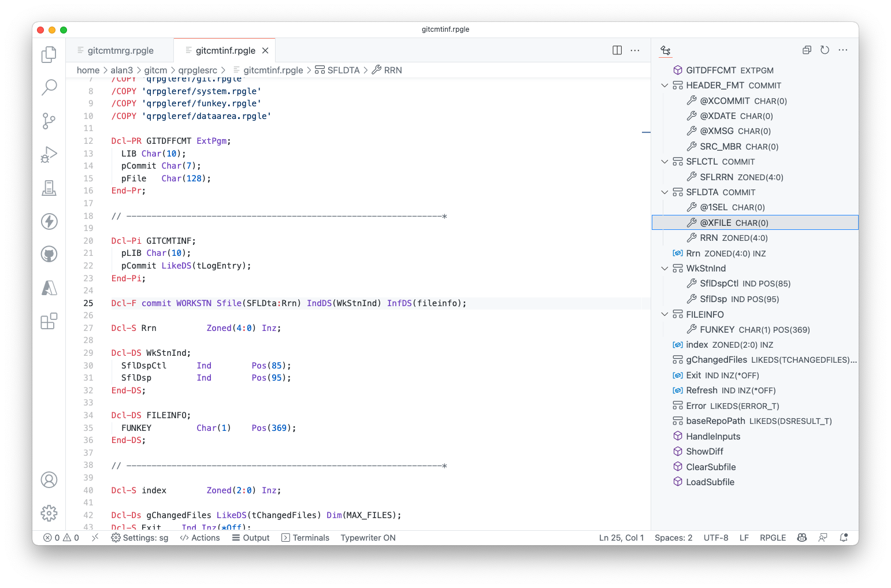The height and width of the screenshot is (588, 891).
Task: Open the Search view in the activity bar
Action: (49, 87)
